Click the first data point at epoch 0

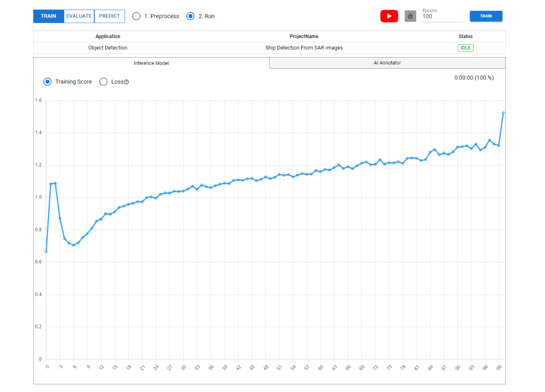pos(46,252)
